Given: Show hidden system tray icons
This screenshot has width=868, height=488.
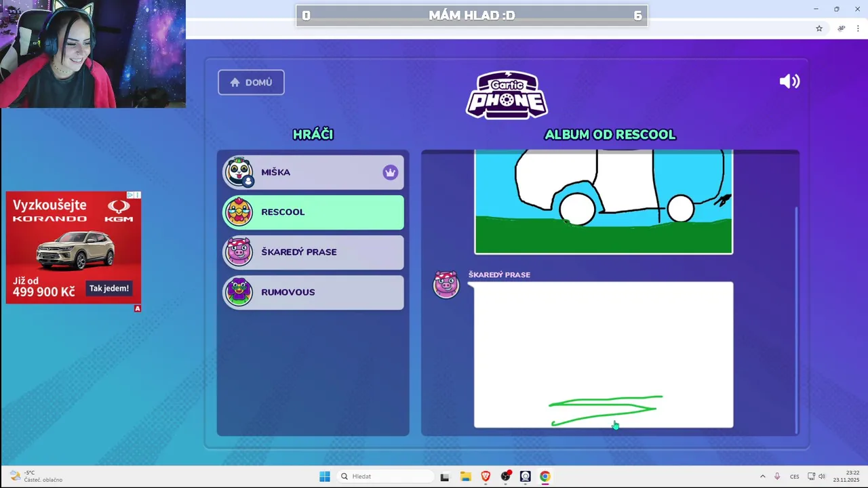Looking at the screenshot, I should tap(762, 476).
